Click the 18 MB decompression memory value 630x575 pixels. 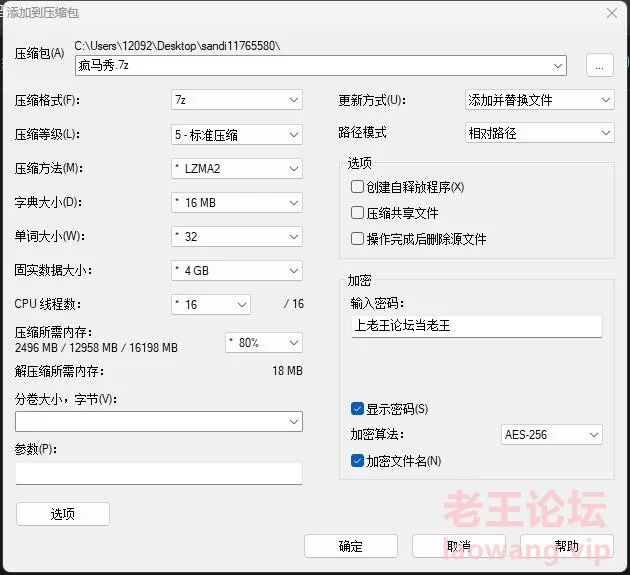287,370
